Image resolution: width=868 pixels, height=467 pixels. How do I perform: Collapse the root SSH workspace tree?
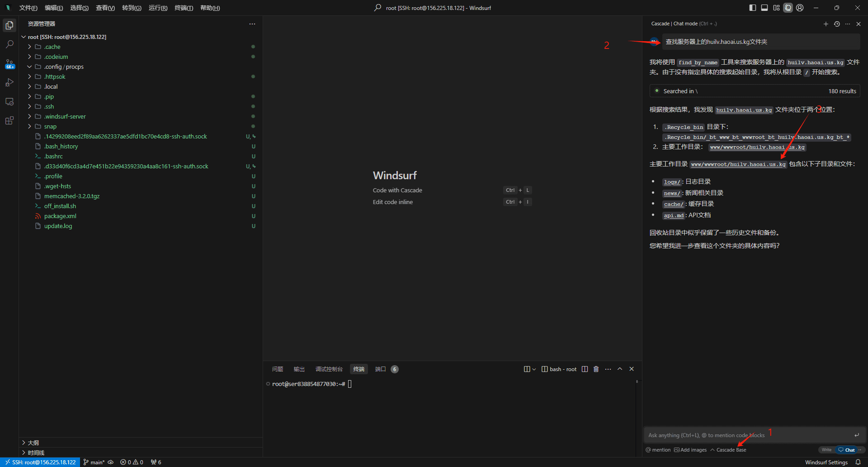140,37
